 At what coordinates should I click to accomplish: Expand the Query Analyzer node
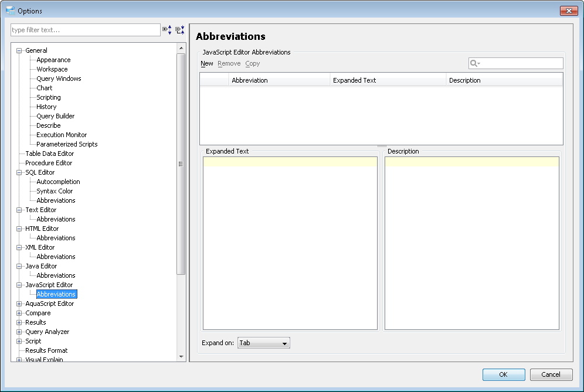click(19, 332)
